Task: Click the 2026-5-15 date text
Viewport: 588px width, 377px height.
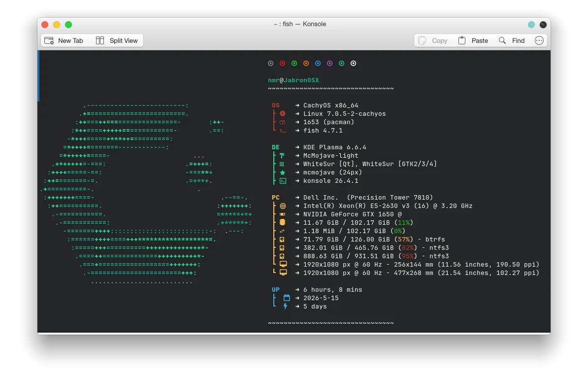Action: [x=321, y=298]
